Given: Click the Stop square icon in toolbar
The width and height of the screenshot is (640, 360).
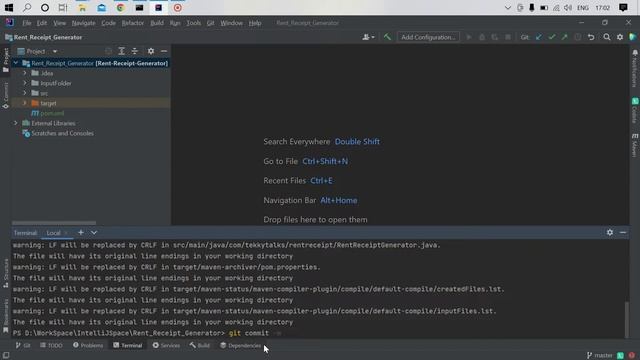Looking at the screenshot, I should (508, 37).
